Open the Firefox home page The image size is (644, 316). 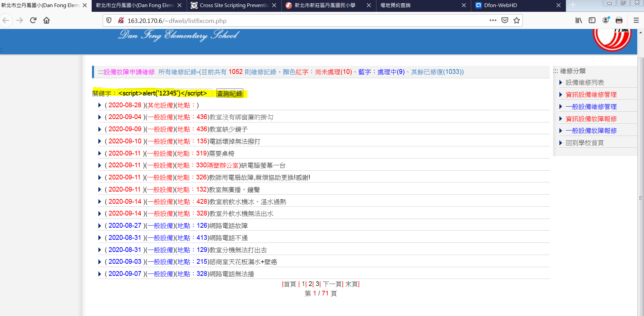[x=47, y=21]
